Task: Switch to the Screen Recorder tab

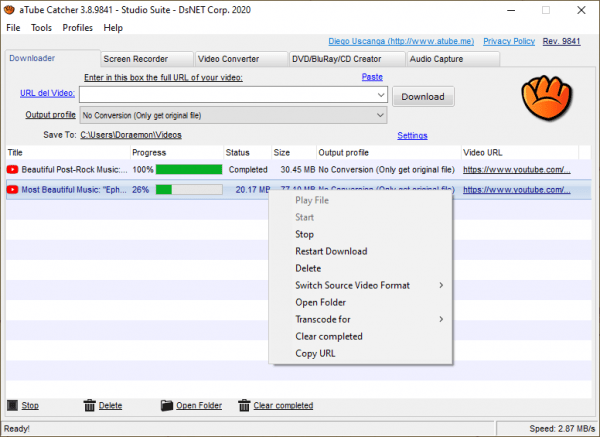Action: (147, 59)
